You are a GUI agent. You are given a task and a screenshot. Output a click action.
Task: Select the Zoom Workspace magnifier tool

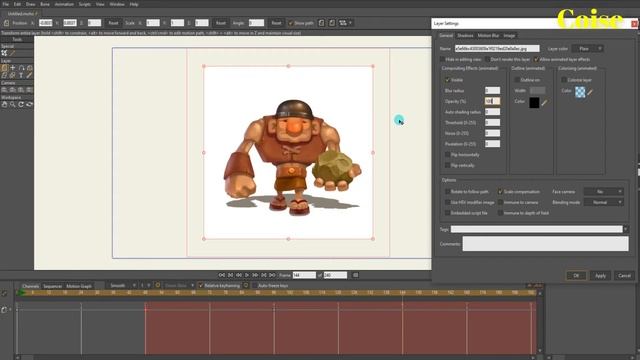(13, 104)
